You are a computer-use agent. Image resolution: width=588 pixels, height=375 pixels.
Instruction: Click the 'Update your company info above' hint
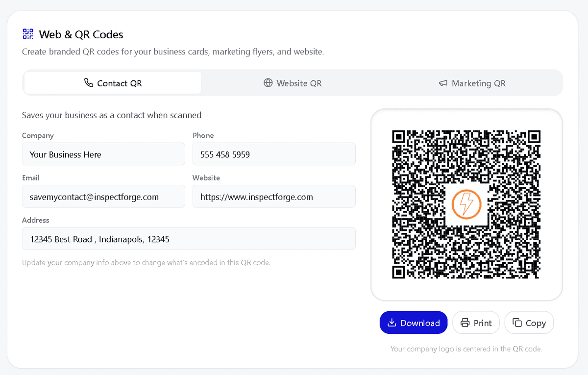pos(146,262)
